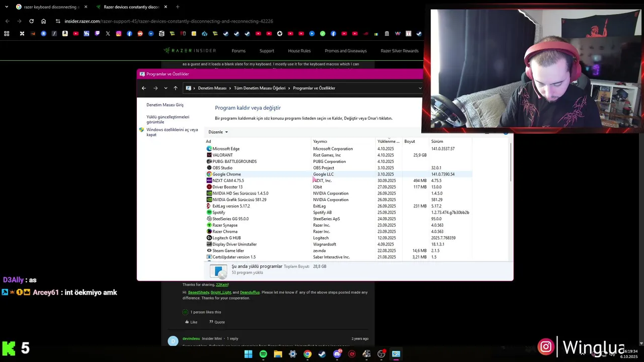Select the Logitech G HUB icon

tap(209, 238)
